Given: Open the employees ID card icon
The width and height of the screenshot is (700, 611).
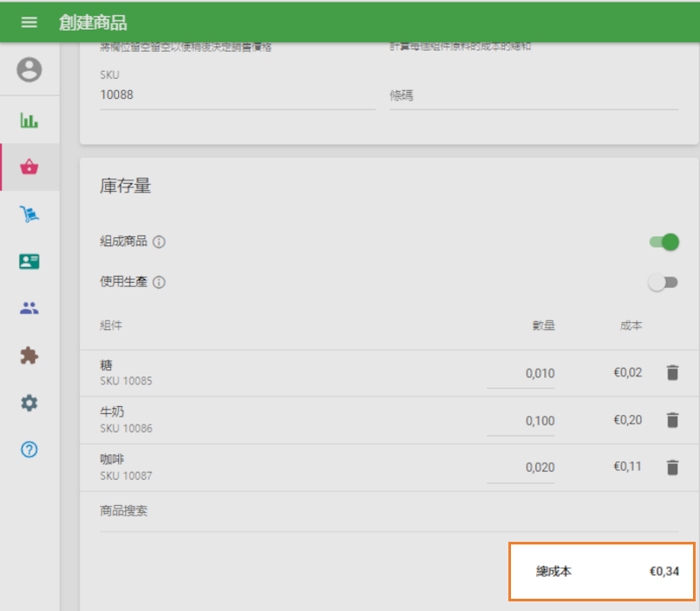Looking at the screenshot, I should 29,262.
